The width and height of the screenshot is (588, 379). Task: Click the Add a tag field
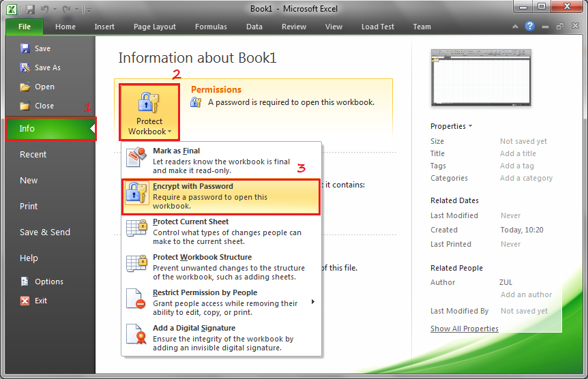coord(517,166)
